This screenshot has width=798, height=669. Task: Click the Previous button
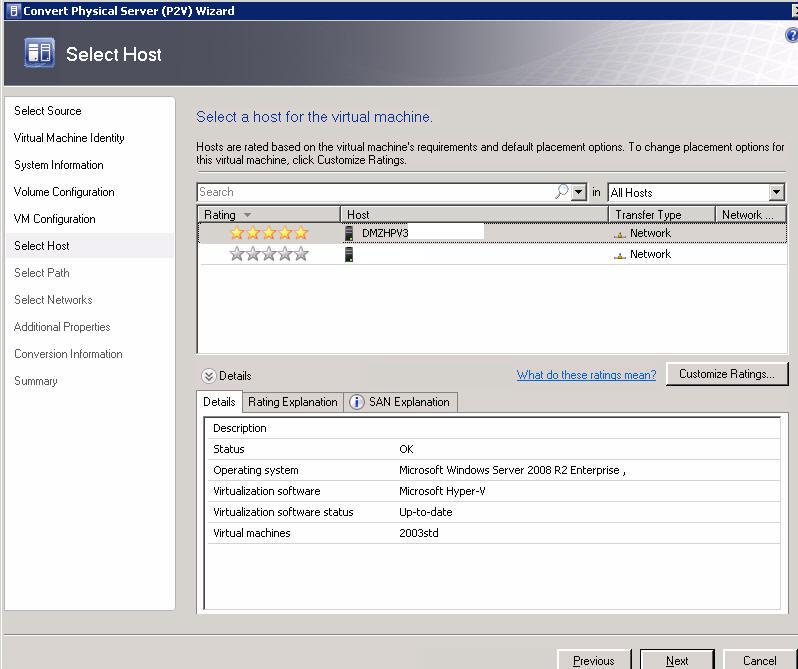(593, 660)
